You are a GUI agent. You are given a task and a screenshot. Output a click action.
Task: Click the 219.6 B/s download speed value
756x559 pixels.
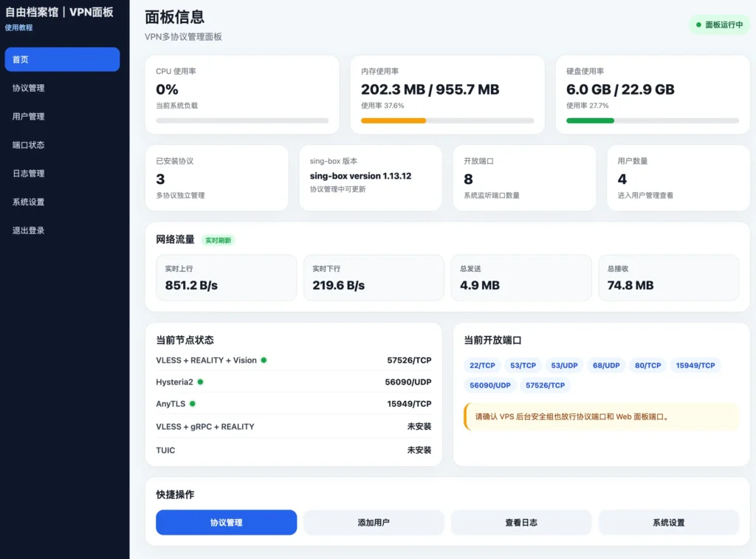[338, 285]
